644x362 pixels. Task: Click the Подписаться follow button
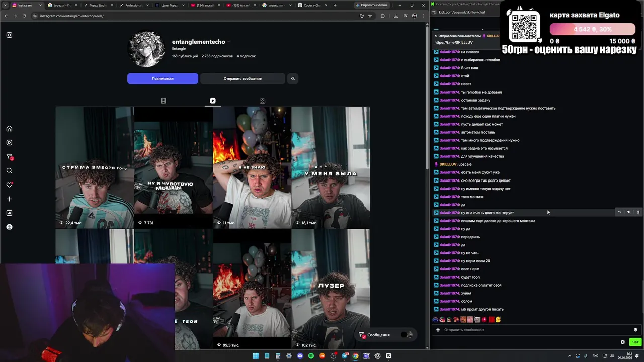pyautogui.click(x=163, y=78)
